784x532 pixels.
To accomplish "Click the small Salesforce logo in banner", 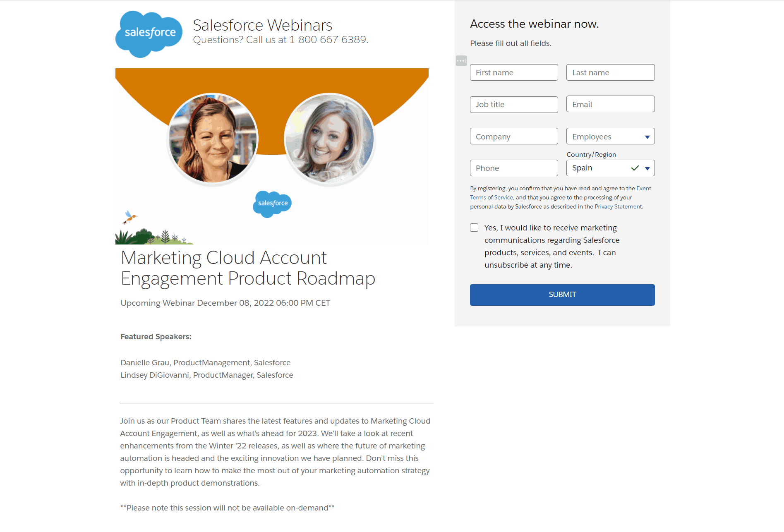I will coord(272,204).
